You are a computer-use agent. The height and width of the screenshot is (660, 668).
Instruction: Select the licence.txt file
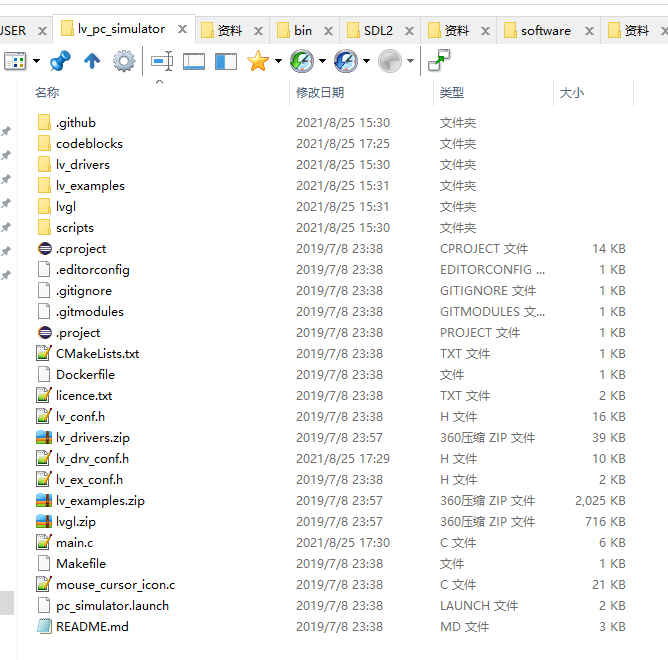tap(84, 395)
